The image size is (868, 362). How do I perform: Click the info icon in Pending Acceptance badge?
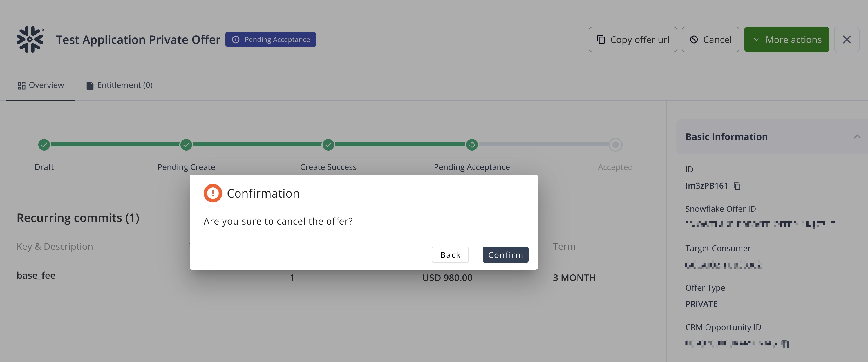coord(236,39)
